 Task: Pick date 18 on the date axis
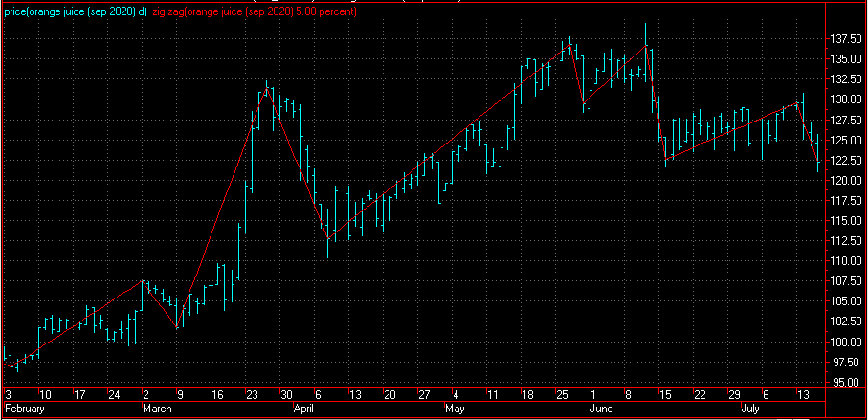527,395
